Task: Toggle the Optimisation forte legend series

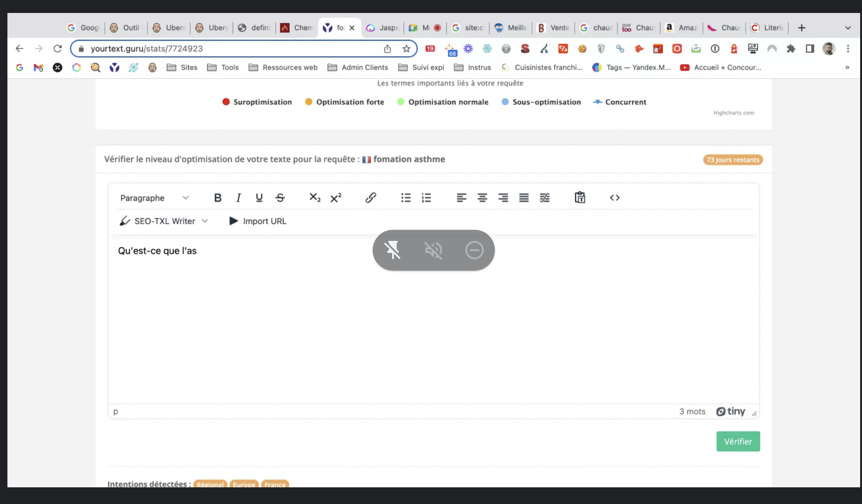Action: 344,102
